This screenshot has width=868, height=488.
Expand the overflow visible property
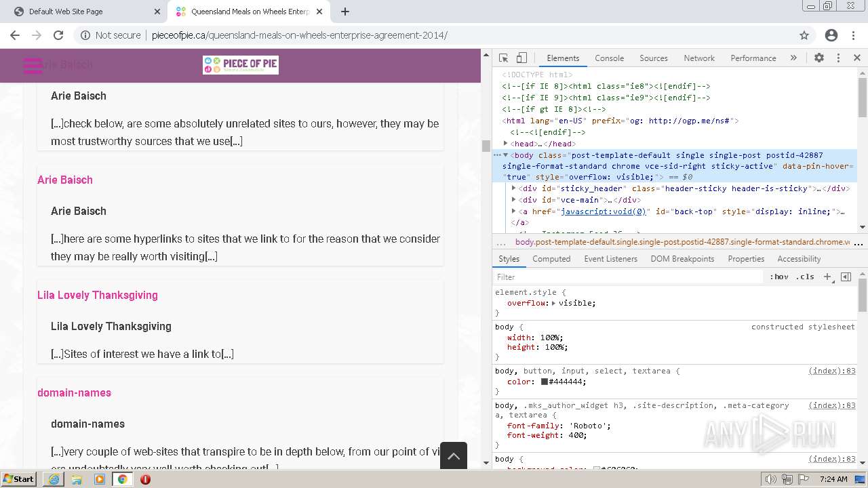pyautogui.click(x=554, y=303)
